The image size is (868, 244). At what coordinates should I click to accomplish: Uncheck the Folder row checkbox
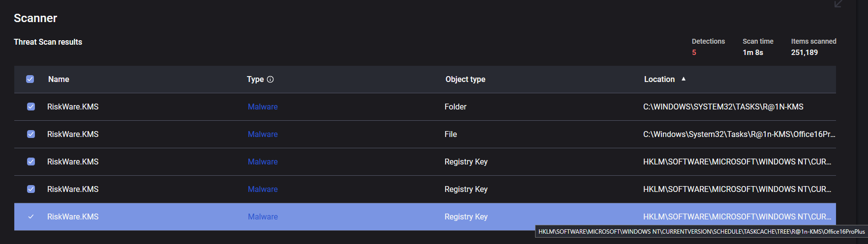[x=31, y=107]
